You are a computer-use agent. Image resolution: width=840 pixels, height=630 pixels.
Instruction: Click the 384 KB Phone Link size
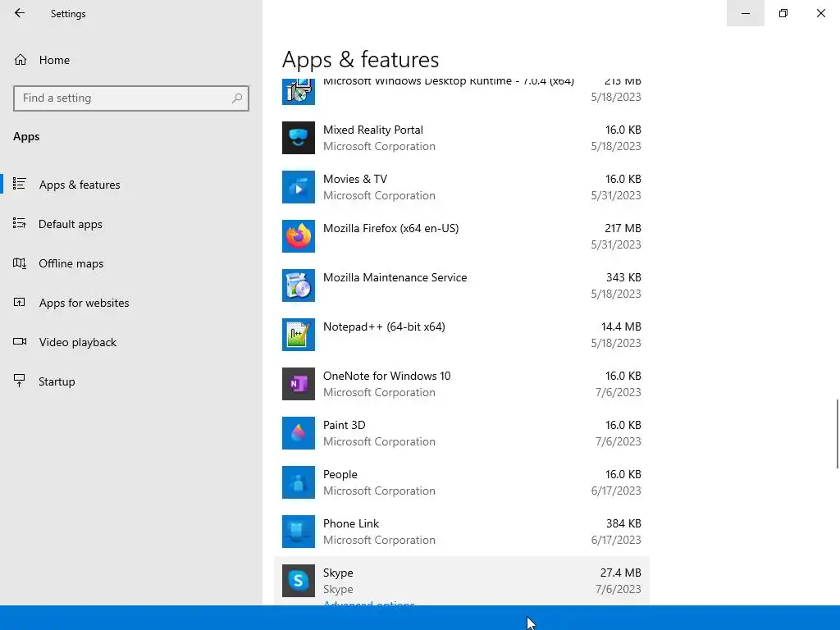[623, 523]
